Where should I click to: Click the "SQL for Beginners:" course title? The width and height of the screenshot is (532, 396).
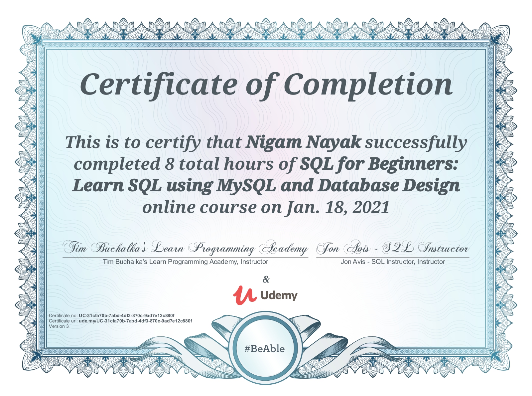(x=378, y=164)
